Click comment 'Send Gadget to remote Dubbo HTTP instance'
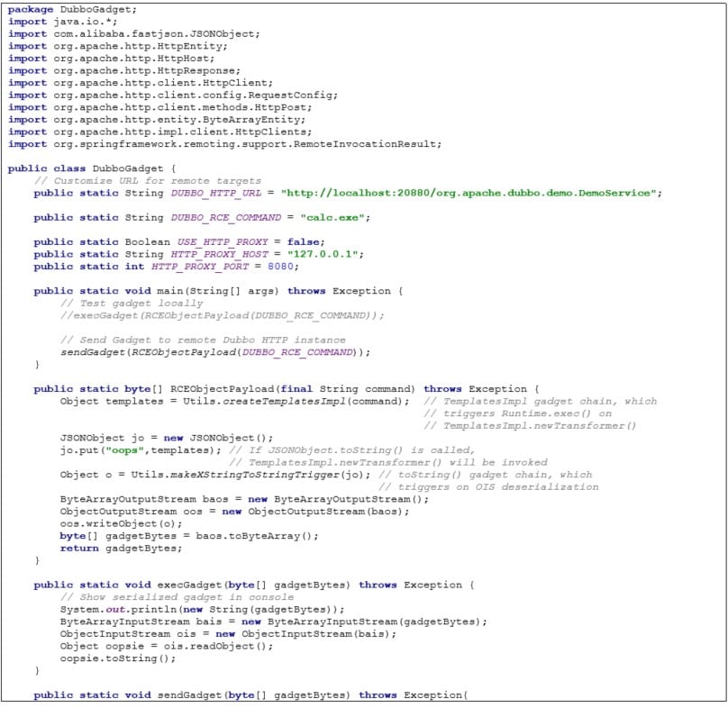Image resolution: width=728 pixels, height=708 pixels. pos(203,340)
